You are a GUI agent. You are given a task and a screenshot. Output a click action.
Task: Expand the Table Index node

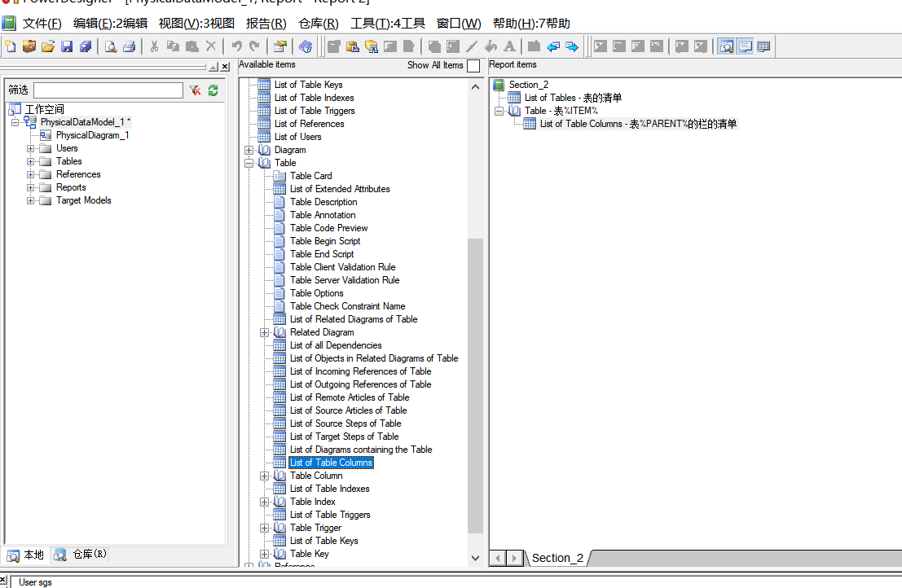264,502
